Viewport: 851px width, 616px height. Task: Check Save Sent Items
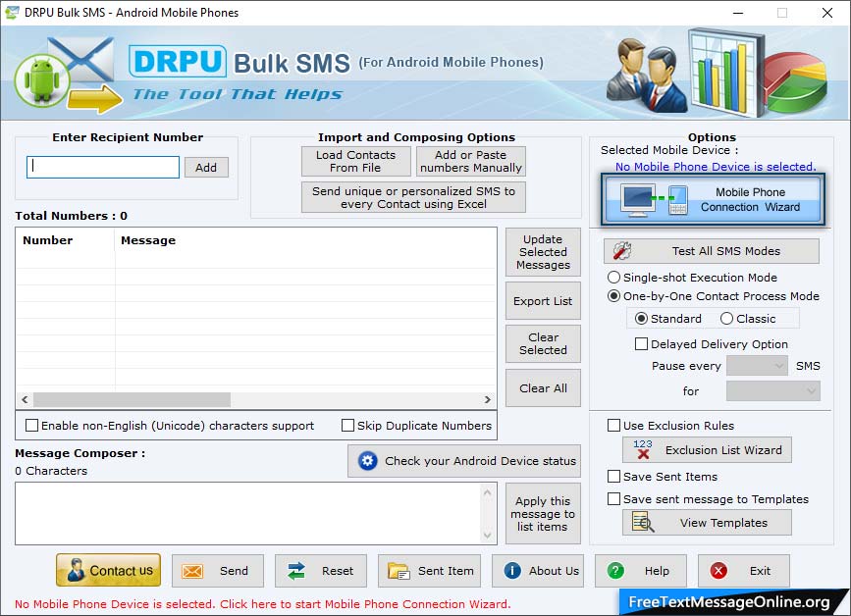613,476
